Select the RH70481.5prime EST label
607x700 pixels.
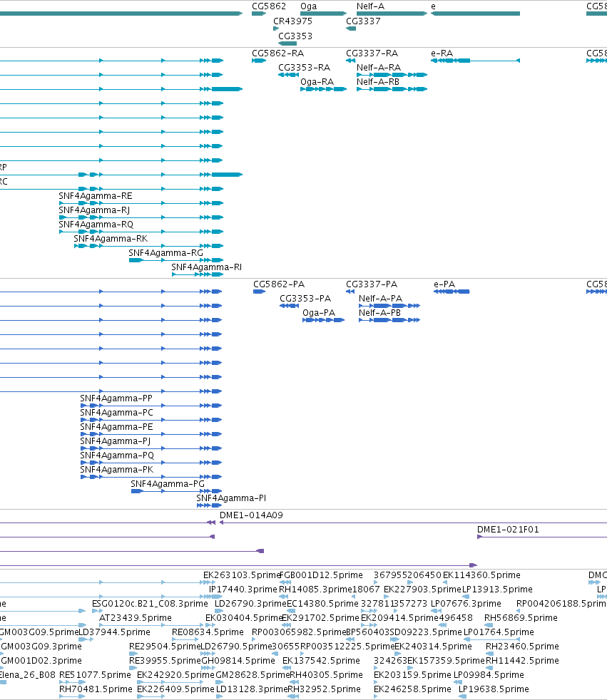point(96,690)
